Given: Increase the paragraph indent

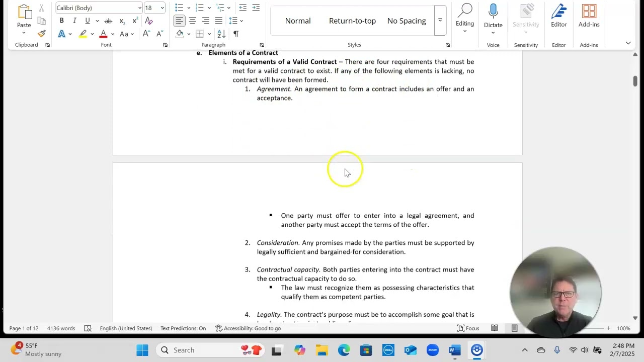Looking at the screenshot, I should tap(256, 8).
